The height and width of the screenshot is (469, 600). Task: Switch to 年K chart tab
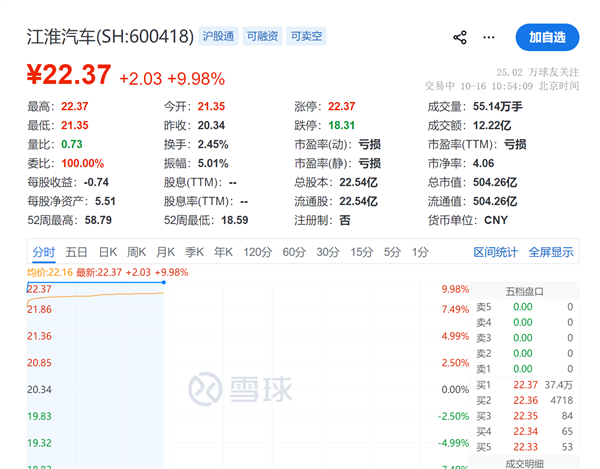point(223,252)
